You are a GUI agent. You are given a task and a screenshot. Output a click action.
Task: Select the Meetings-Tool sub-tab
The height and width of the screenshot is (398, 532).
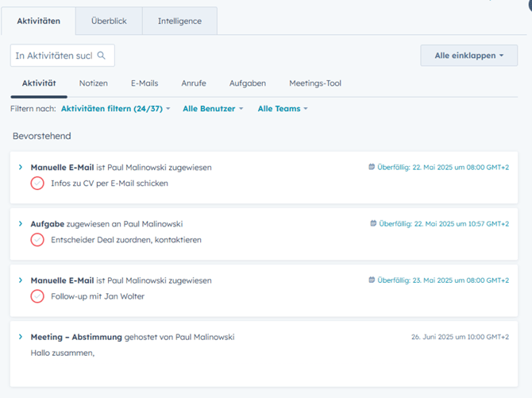pos(315,83)
